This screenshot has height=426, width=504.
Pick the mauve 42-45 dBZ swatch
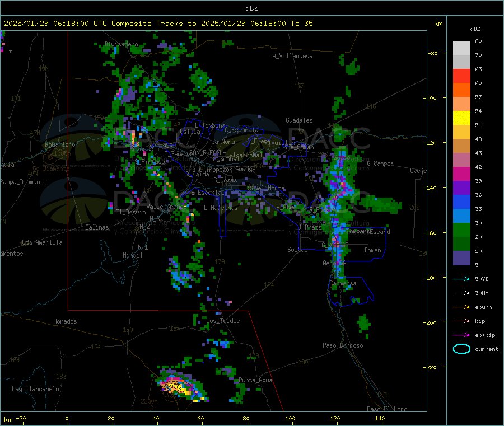point(461,160)
